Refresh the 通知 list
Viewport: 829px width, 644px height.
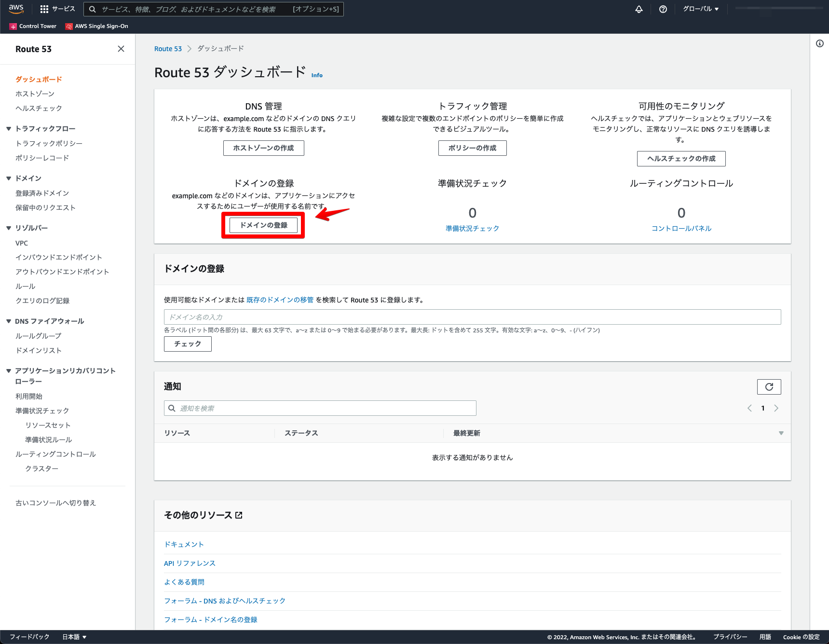[769, 387]
